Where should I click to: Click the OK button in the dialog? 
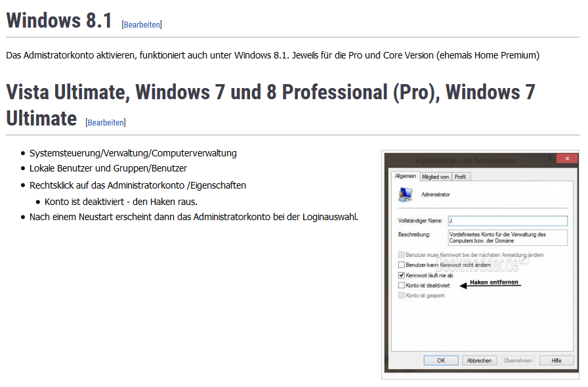[441, 360]
